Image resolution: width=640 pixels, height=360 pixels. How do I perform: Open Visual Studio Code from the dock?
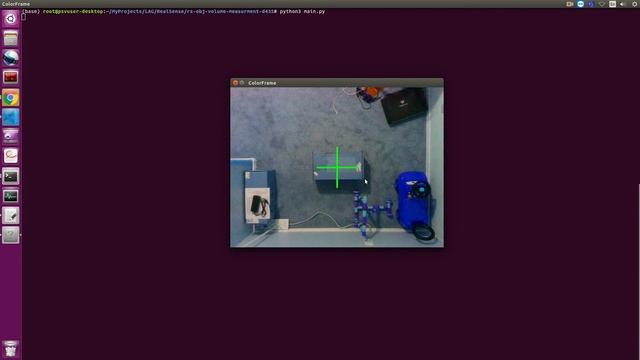tap(11, 117)
